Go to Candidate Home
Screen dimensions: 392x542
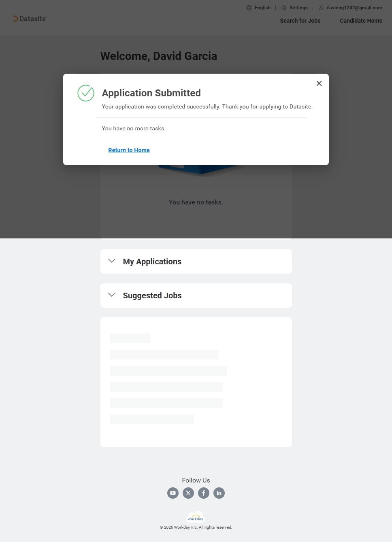pyautogui.click(x=361, y=21)
